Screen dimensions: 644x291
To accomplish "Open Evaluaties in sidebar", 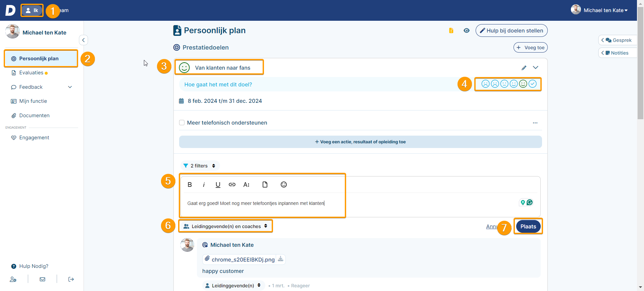I will tap(31, 73).
